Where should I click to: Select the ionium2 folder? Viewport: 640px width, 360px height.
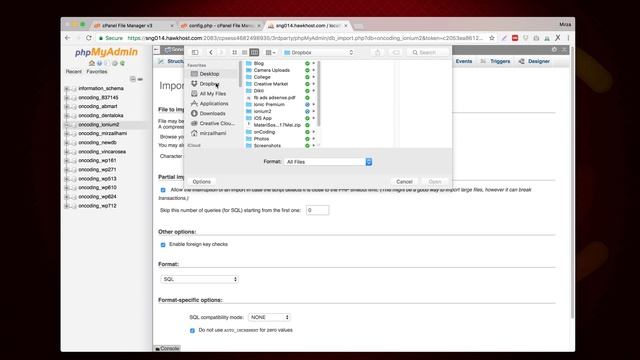(262, 111)
